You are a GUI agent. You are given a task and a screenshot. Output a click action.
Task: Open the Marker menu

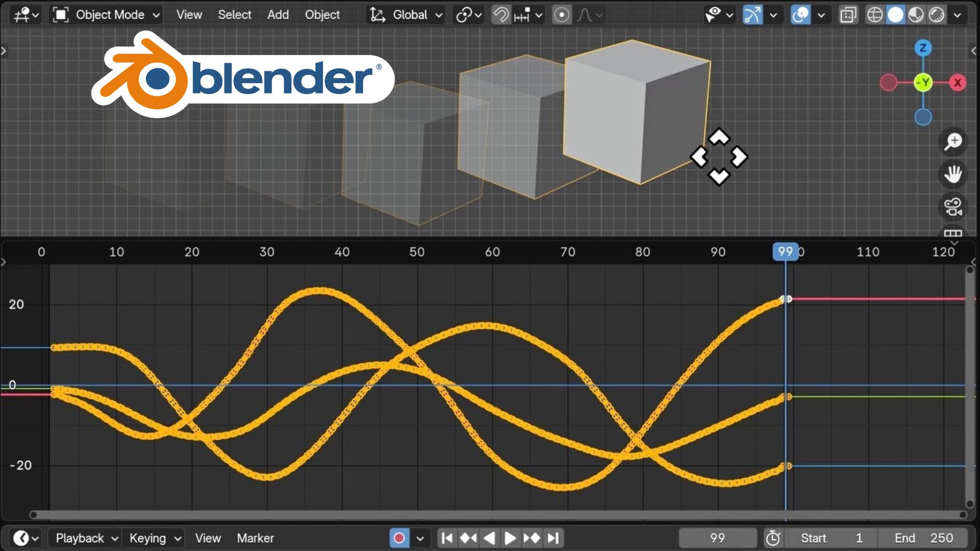pos(255,538)
